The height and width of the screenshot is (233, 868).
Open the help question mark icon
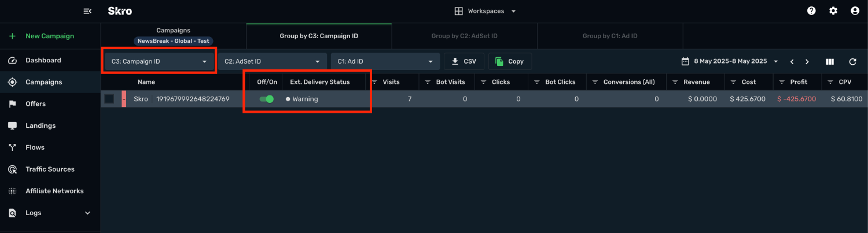click(811, 11)
